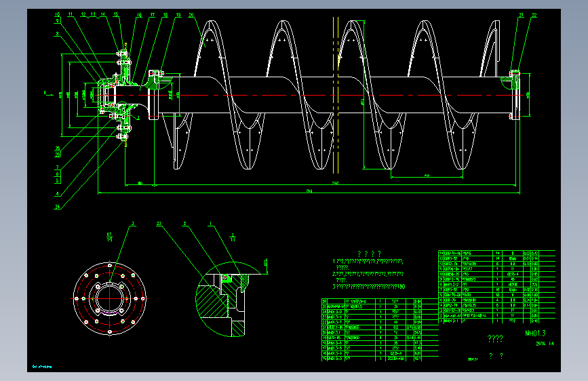Select the yellow dashed vertical break line

[x=336, y=95]
